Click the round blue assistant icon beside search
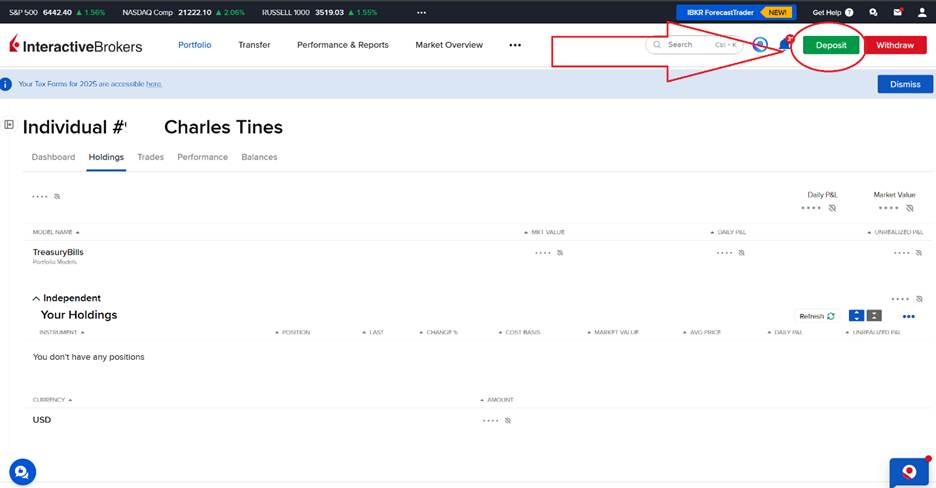This screenshot has width=936, height=488. [761, 45]
